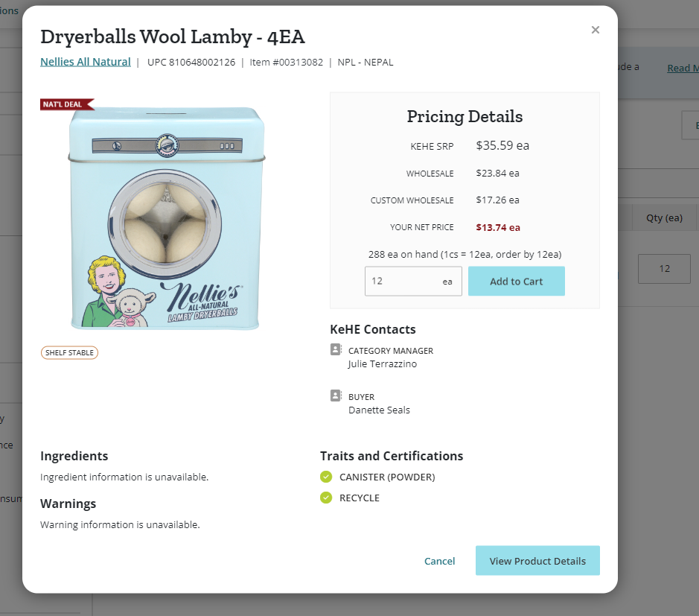Open the Read More link in background
The height and width of the screenshot is (616, 699).
coord(683,69)
